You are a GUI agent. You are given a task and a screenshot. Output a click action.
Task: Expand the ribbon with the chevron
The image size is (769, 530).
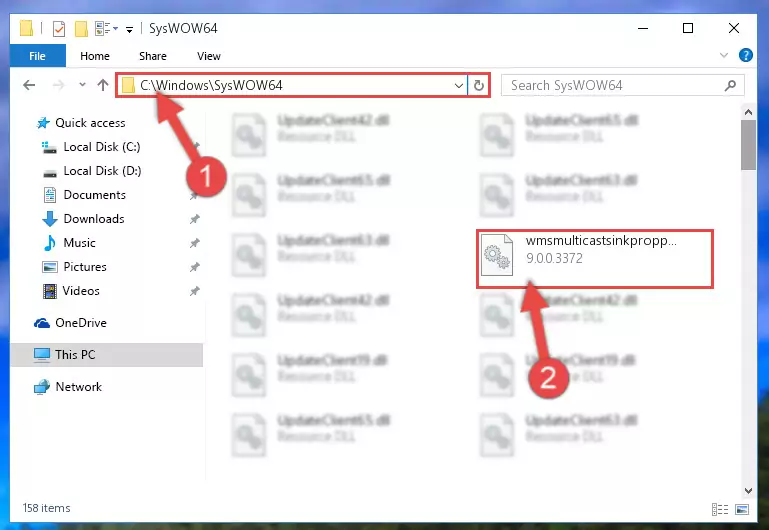pos(723,55)
